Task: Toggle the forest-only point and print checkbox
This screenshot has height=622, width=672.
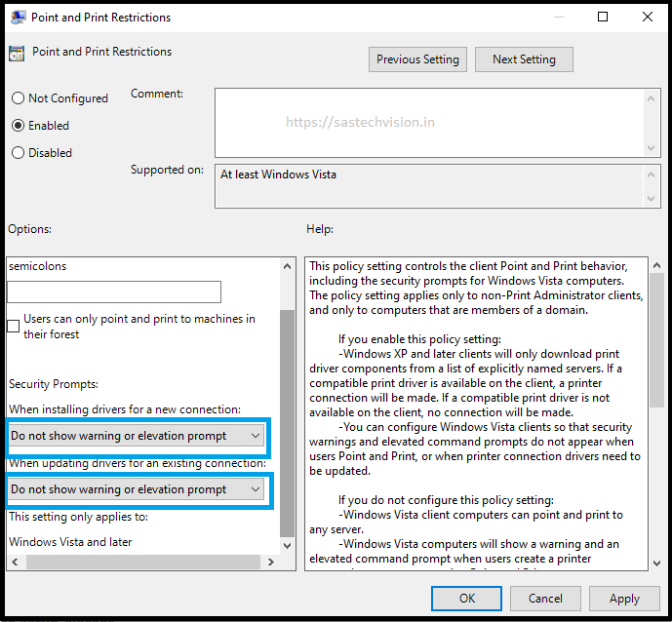Action: 15,327
